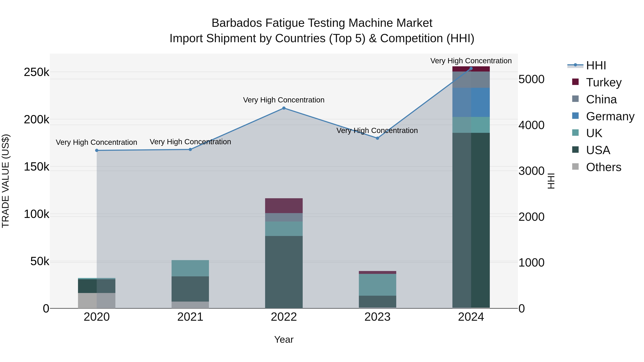Toggle the Germany legend entry
This screenshot has height=362, width=644.
tap(603, 116)
